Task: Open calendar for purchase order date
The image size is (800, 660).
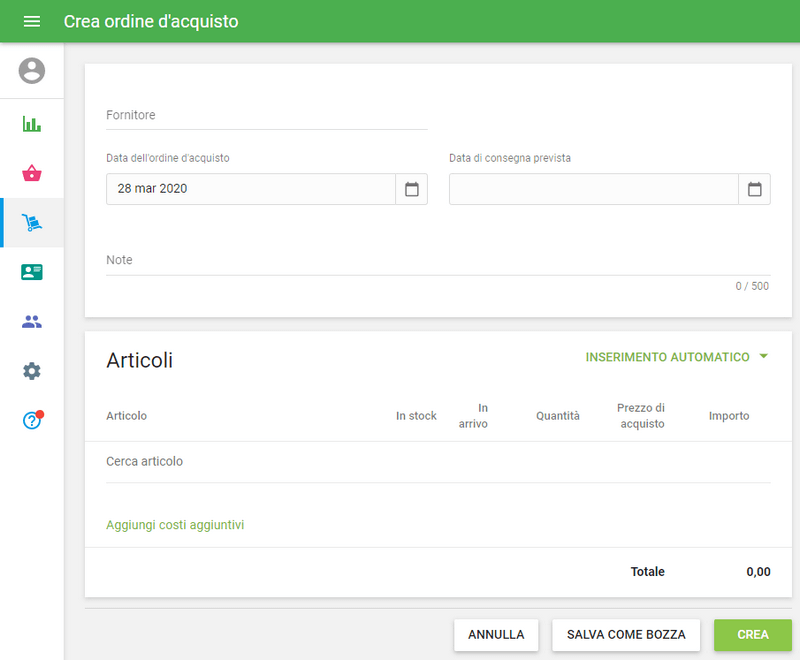Action: point(411,189)
